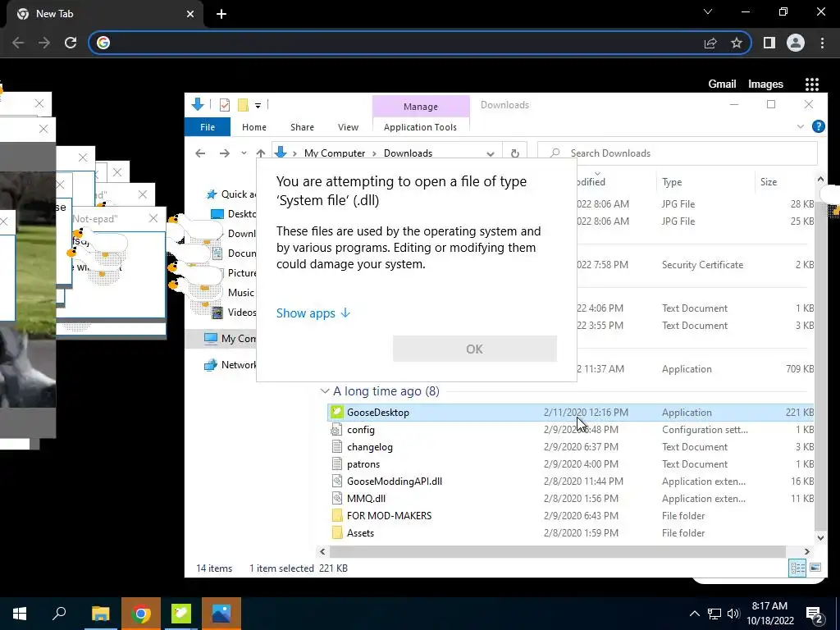
Task: Select GooseDesktop application file
Action: click(x=571, y=413)
